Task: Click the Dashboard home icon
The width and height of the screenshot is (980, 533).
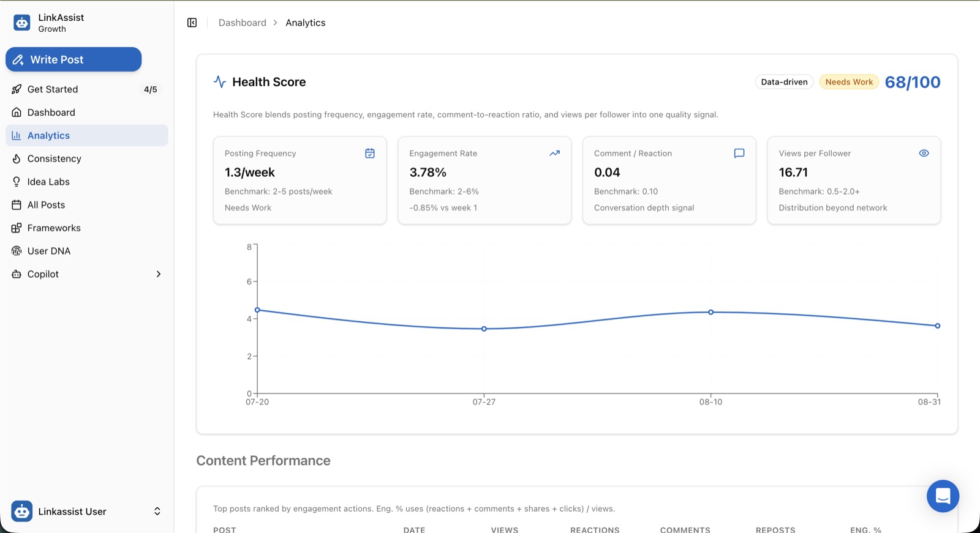Action: pos(17,113)
